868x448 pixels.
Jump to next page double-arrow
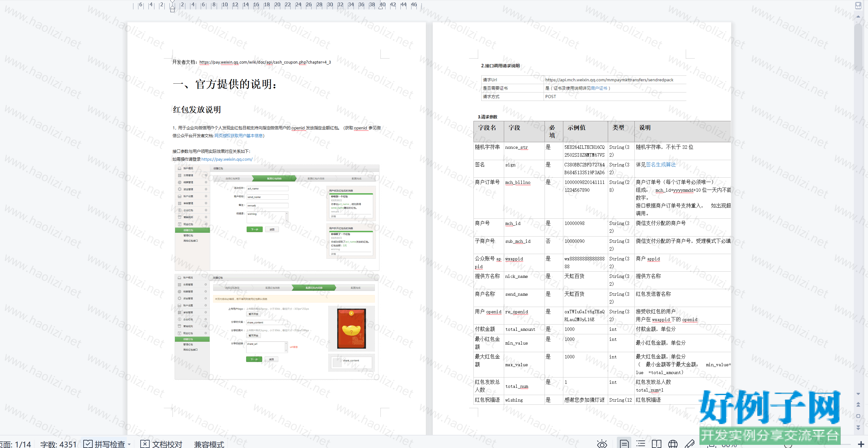[858, 427]
